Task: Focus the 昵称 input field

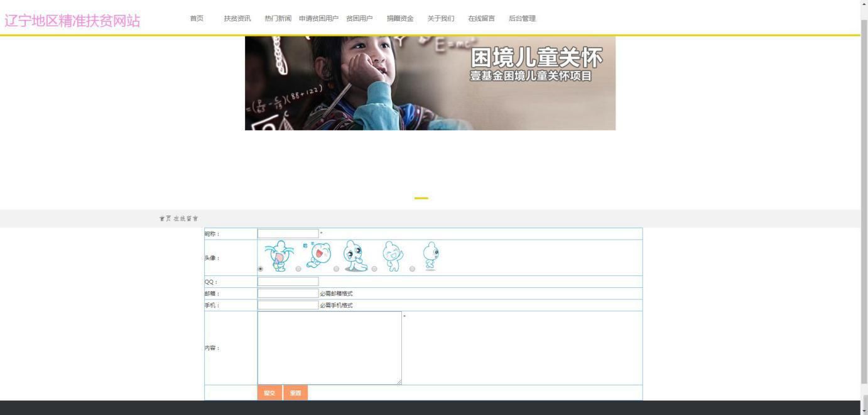Action: pos(288,233)
